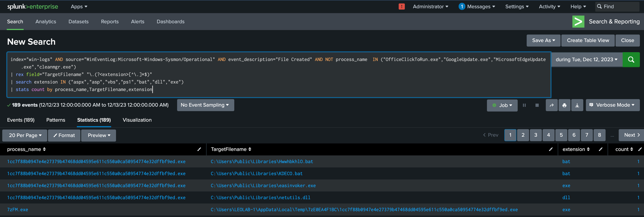The image size is (644, 217).
Task: Click the netutils.dll file path cell
Action: tap(261, 197)
